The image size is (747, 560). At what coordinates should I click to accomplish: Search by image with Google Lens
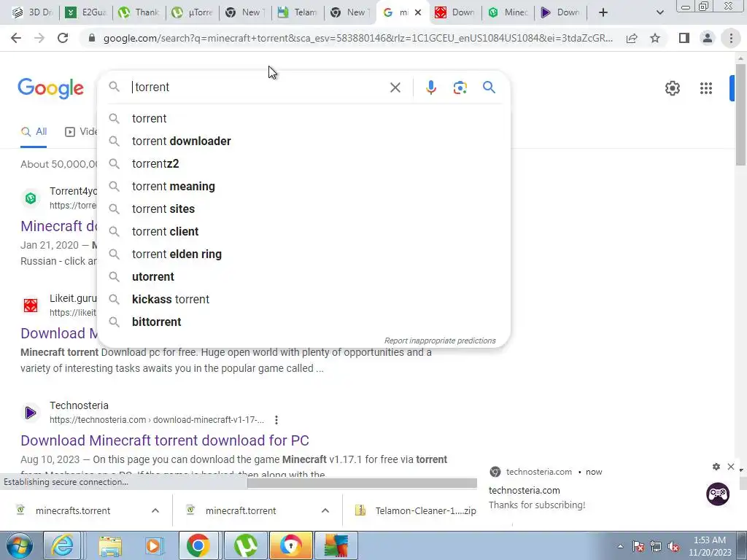tap(460, 87)
